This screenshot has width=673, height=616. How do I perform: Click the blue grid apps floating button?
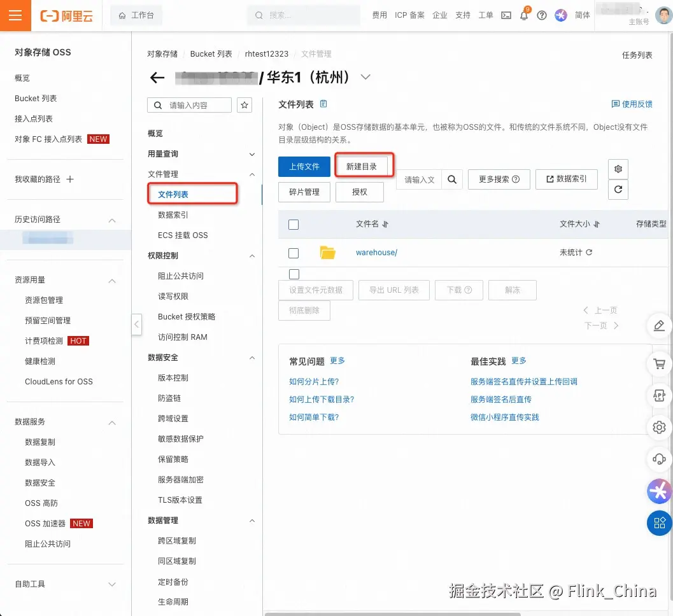(659, 523)
